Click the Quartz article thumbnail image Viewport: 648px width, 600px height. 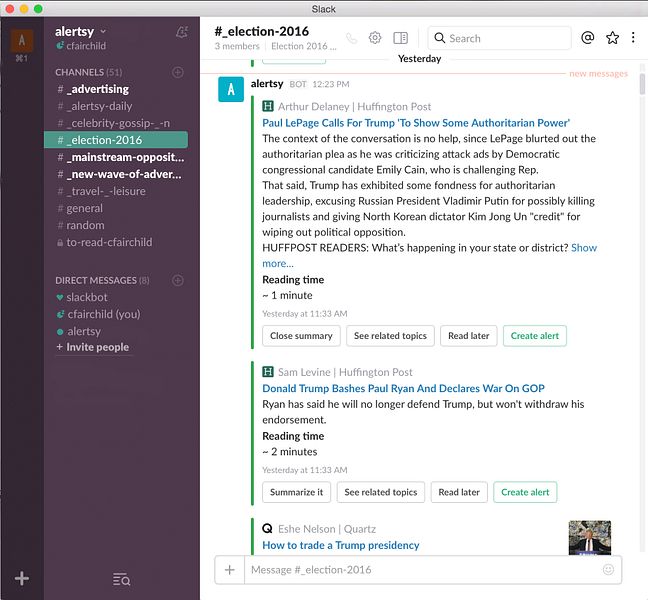[x=590, y=537]
